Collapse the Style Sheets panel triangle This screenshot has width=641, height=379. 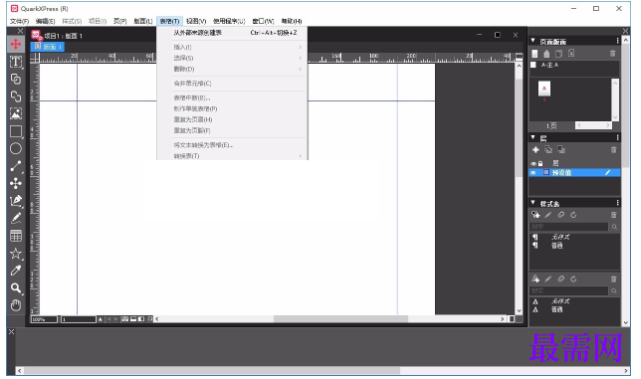(x=533, y=203)
